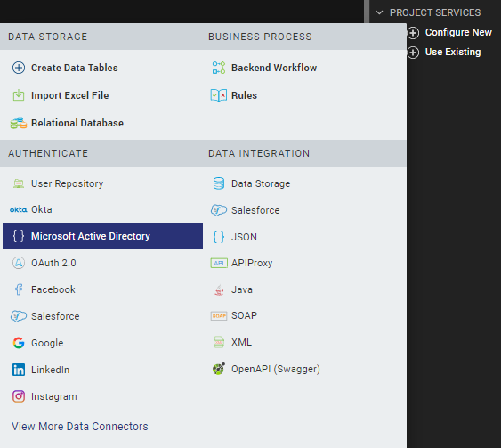
Task: Open Backend Workflow option
Action: (274, 68)
